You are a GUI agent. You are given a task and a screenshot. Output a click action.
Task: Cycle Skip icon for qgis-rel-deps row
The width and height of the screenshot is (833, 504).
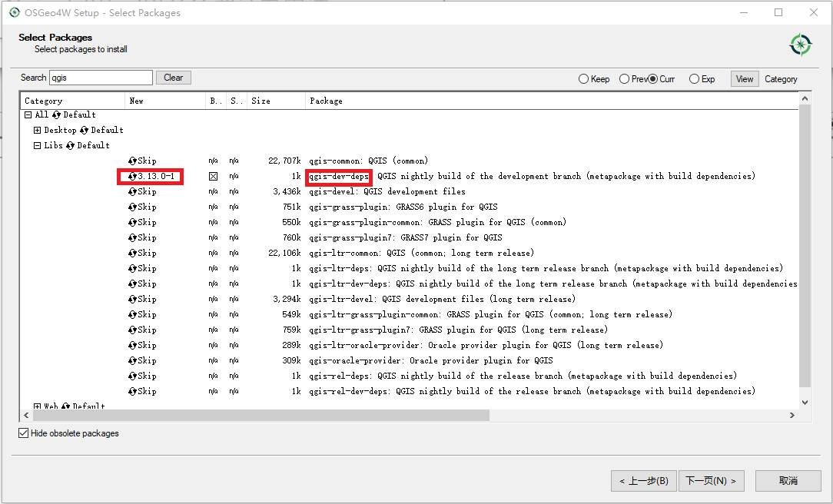pos(132,376)
